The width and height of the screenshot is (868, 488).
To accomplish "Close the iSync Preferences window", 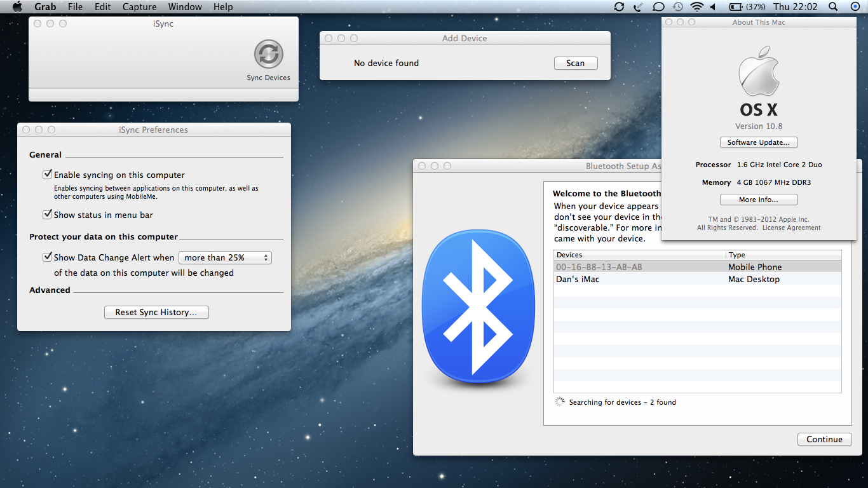I will coord(26,130).
